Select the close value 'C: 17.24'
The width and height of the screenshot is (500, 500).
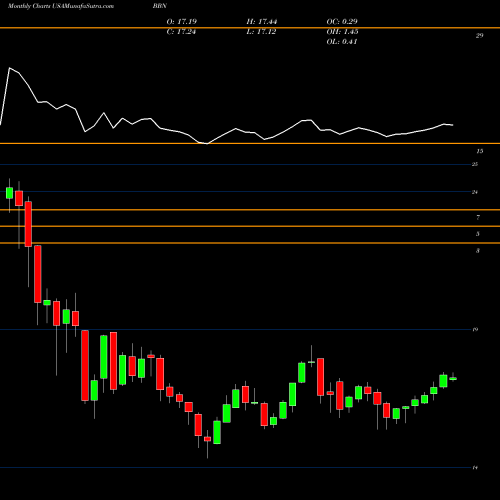pos(181,32)
